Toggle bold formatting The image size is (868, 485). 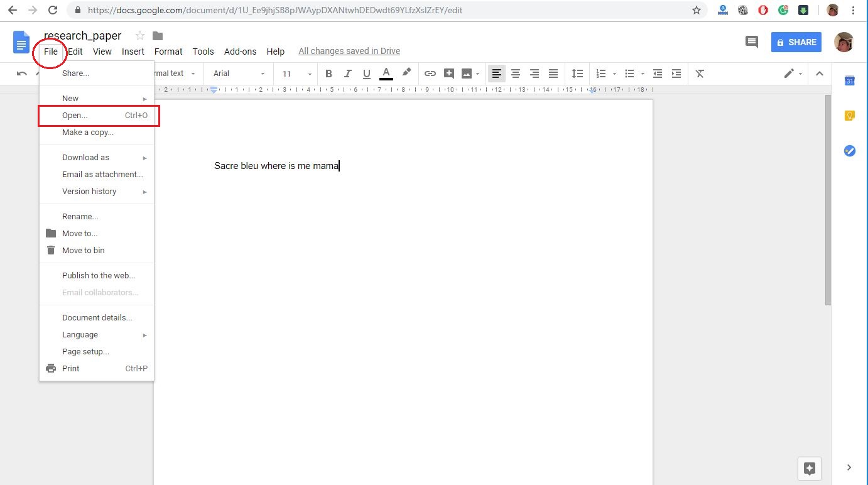[x=328, y=74]
